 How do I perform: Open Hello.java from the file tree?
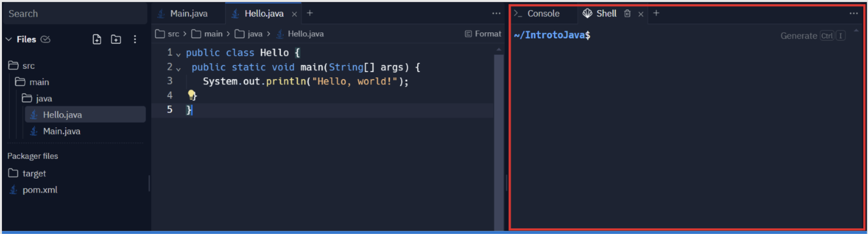[x=85, y=115]
